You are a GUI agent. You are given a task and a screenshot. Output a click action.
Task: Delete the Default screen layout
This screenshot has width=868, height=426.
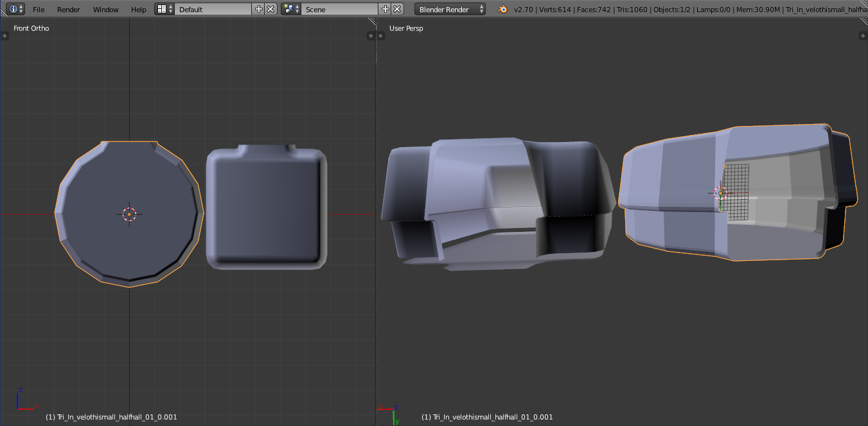(x=270, y=9)
